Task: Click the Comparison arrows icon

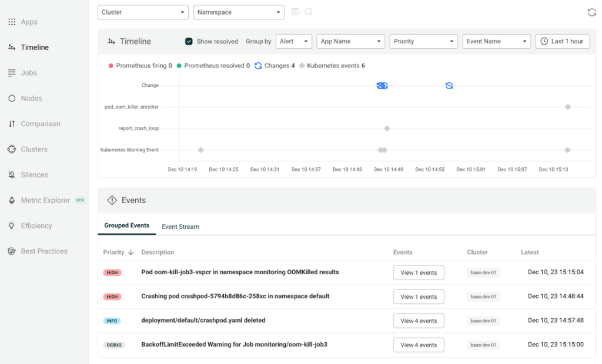Action: [12, 124]
